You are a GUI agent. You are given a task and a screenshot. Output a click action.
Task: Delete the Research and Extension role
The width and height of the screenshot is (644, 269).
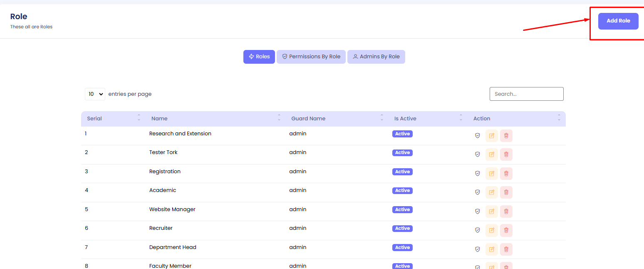506,136
